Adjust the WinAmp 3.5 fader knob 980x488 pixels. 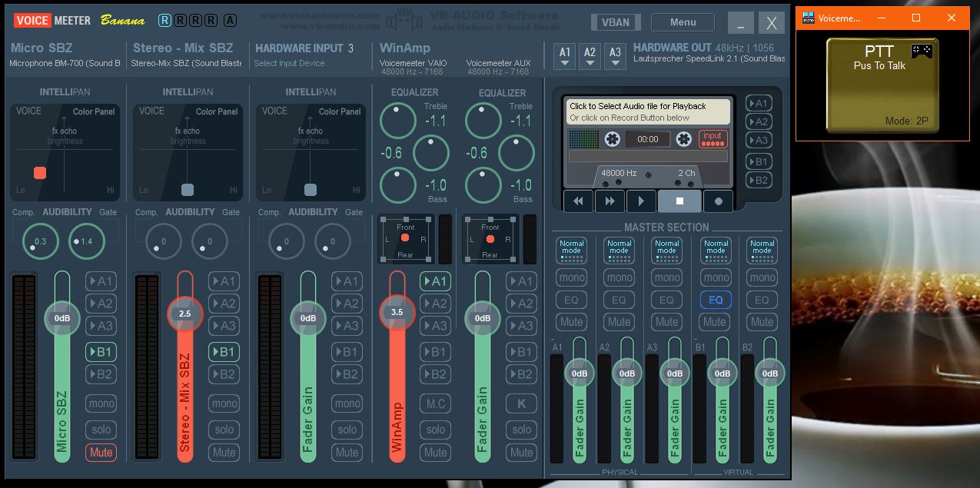[397, 312]
